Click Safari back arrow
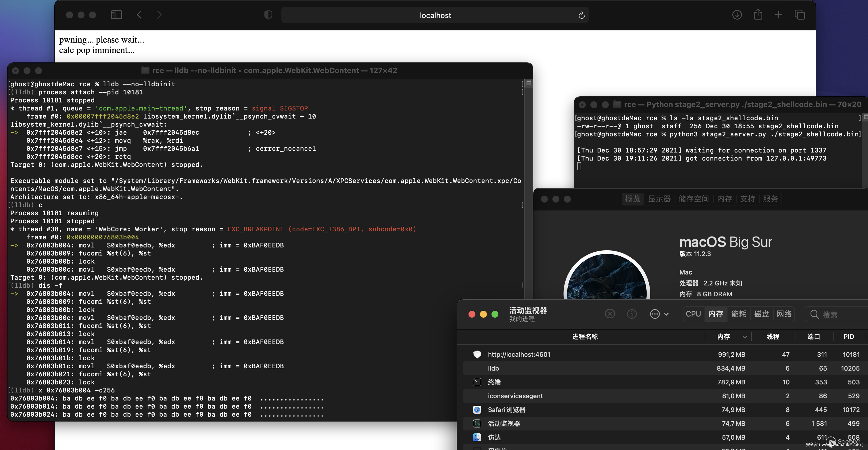The height and width of the screenshot is (450, 868). 139,15
